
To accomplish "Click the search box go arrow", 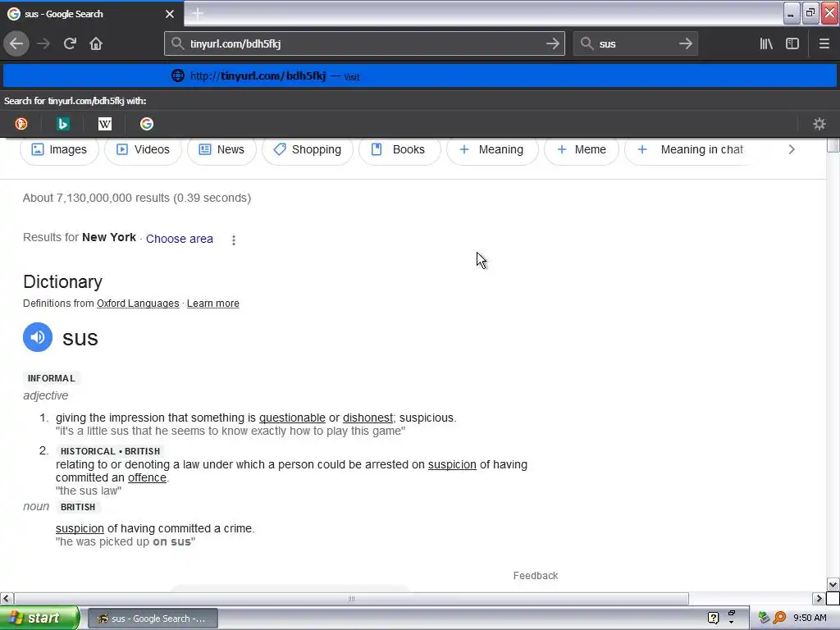I will click(686, 44).
